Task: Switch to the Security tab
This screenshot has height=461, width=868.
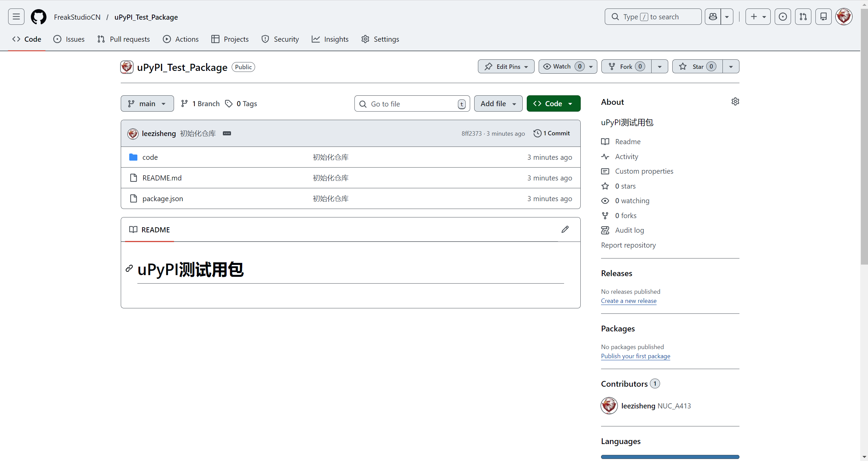Action: pos(280,39)
